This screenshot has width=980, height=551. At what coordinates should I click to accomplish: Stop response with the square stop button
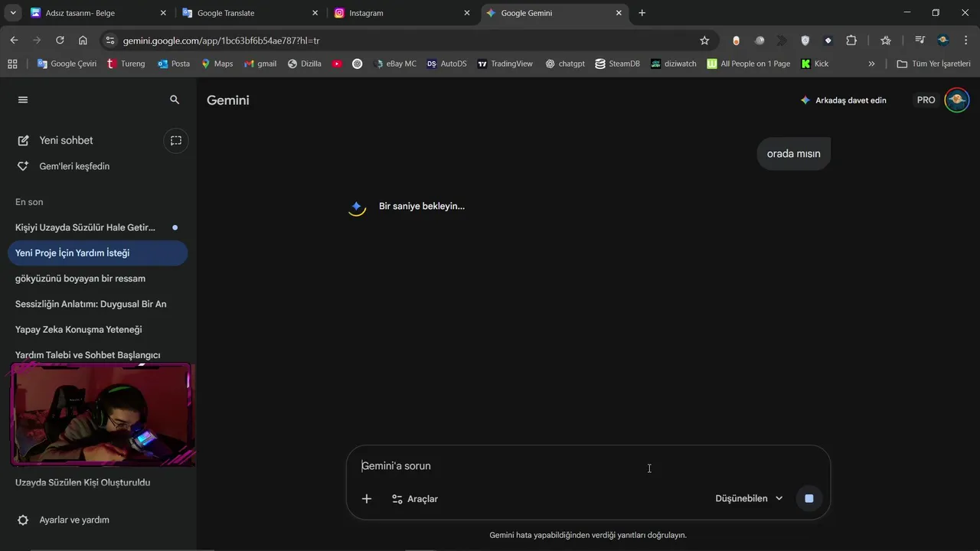click(x=809, y=498)
